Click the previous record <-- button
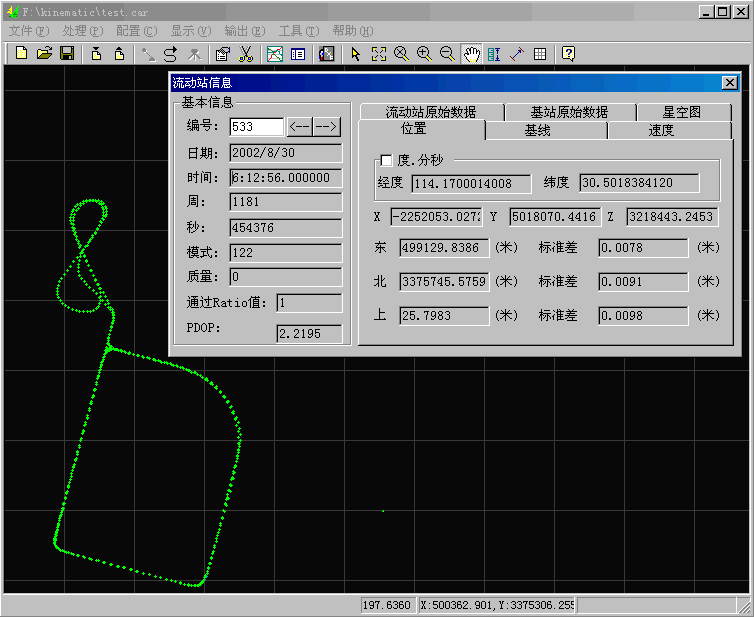Screen dimensions: 754x617 point(300,127)
